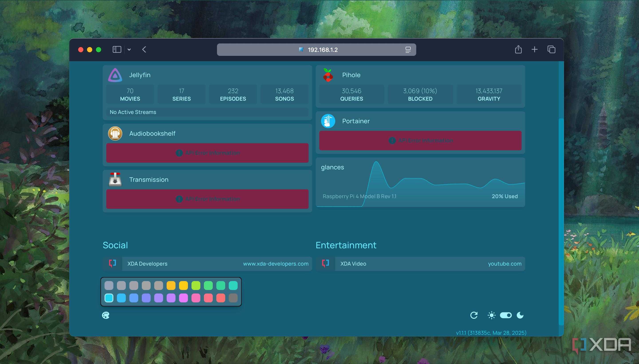Screen dimensions: 639x364
Task: Click the XDA Developers bookmark icon
Action: tap(112, 264)
